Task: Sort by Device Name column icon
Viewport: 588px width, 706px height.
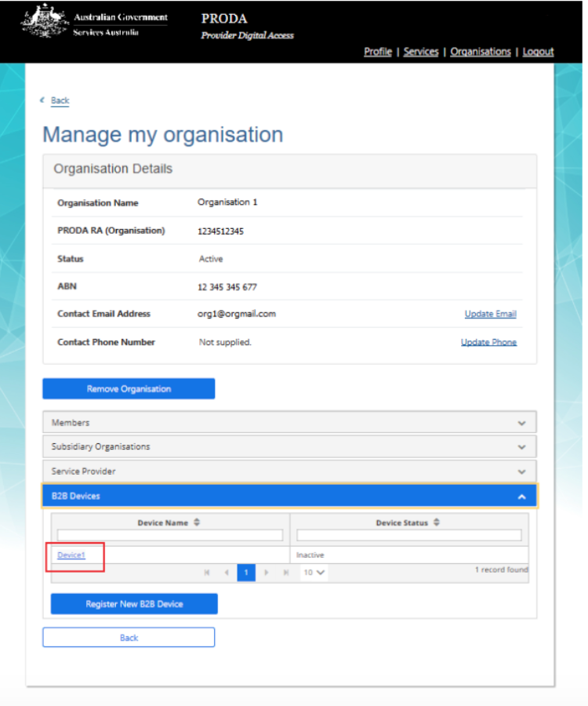Action: click(197, 522)
